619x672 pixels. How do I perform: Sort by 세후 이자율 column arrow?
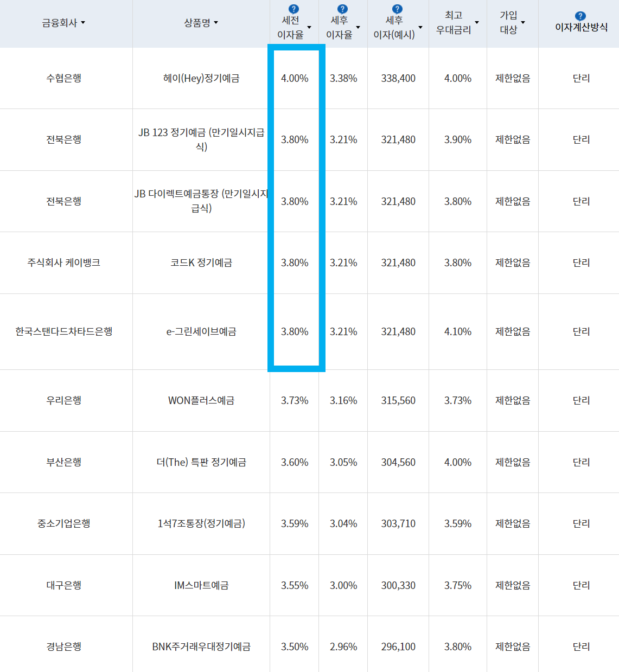coord(358,28)
